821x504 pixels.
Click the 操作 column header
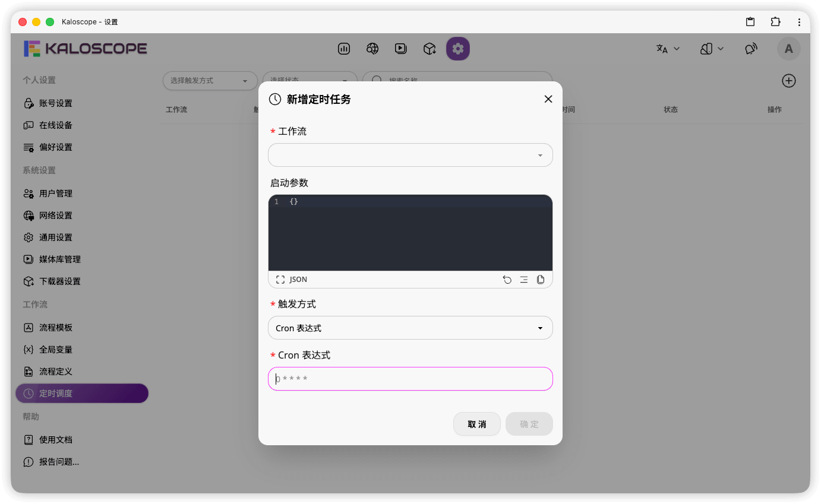[775, 110]
